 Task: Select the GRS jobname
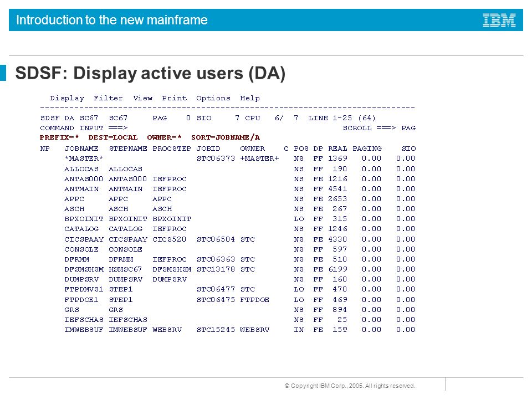(x=71, y=310)
